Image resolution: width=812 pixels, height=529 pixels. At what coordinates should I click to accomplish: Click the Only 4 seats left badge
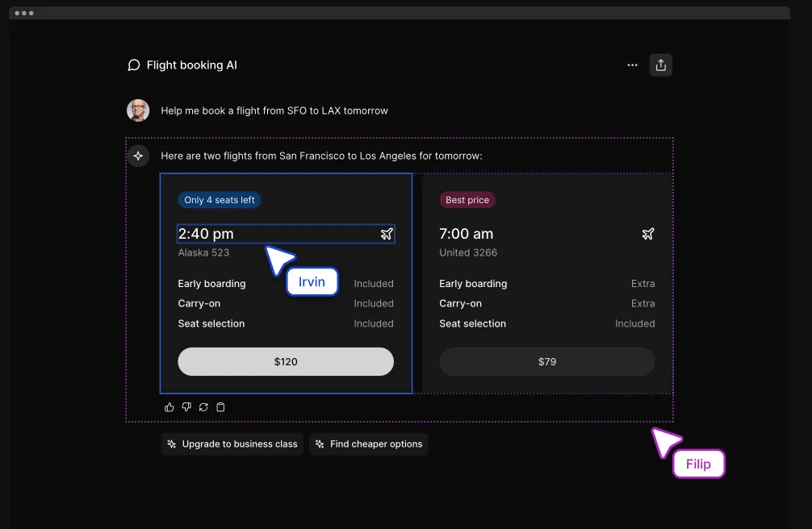coord(220,200)
